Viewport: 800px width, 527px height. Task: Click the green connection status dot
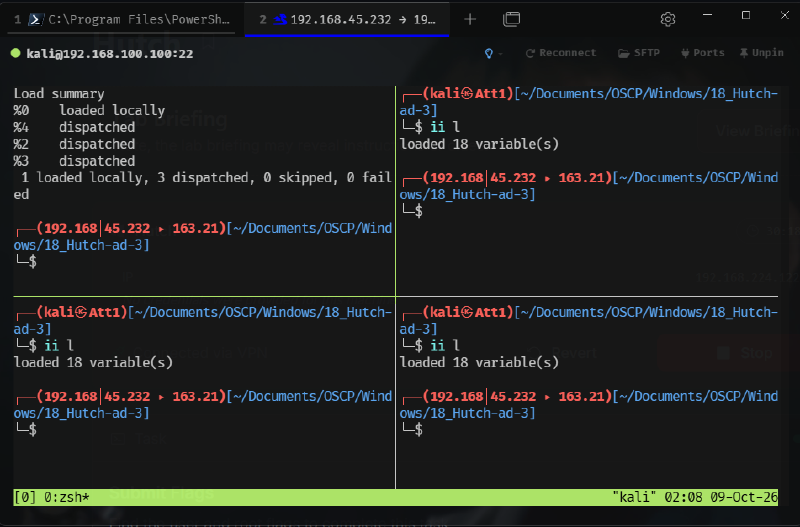[15, 53]
